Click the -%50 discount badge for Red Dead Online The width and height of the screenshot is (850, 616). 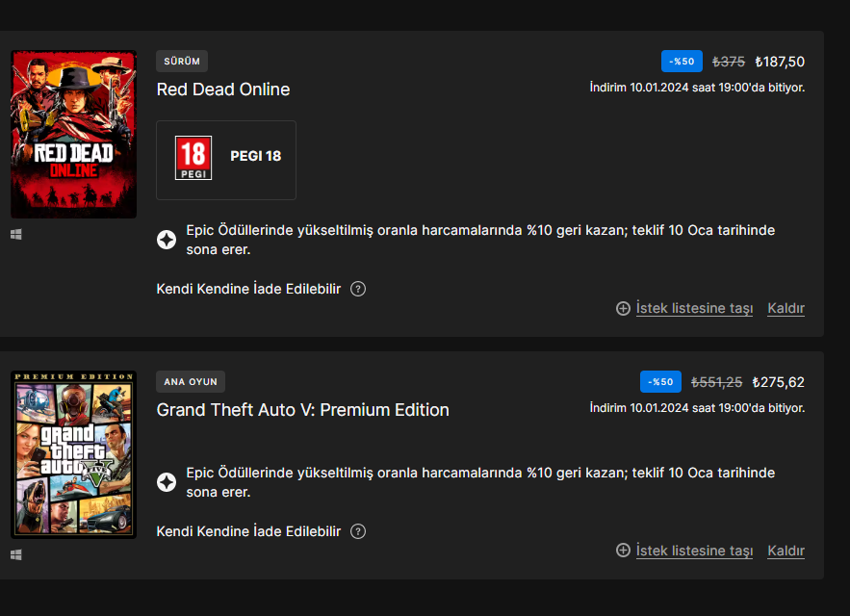click(x=682, y=62)
